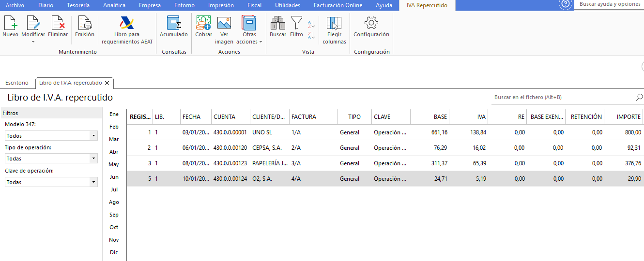Click the Buscar en el fichero search box
The width and height of the screenshot is (644, 261).
pyautogui.click(x=564, y=97)
